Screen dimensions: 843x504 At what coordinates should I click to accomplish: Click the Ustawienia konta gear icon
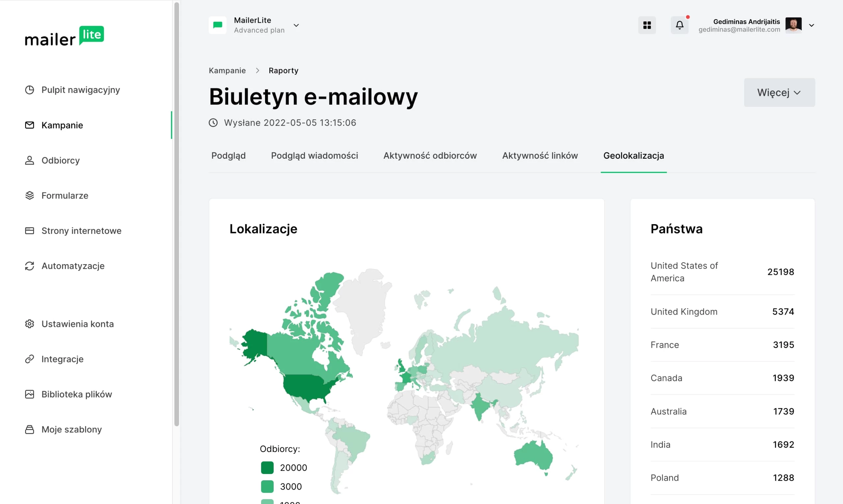tap(30, 324)
